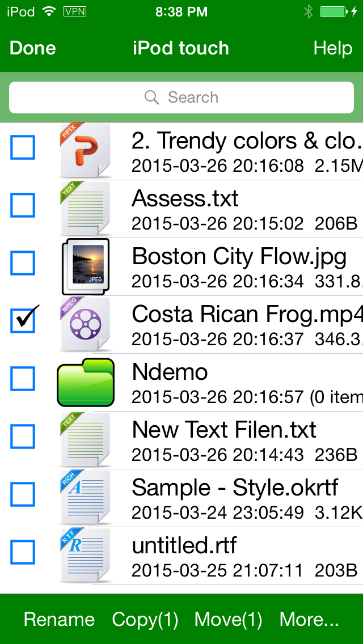Tap the text icon for New Text Filen.txt

[x=85, y=440]
